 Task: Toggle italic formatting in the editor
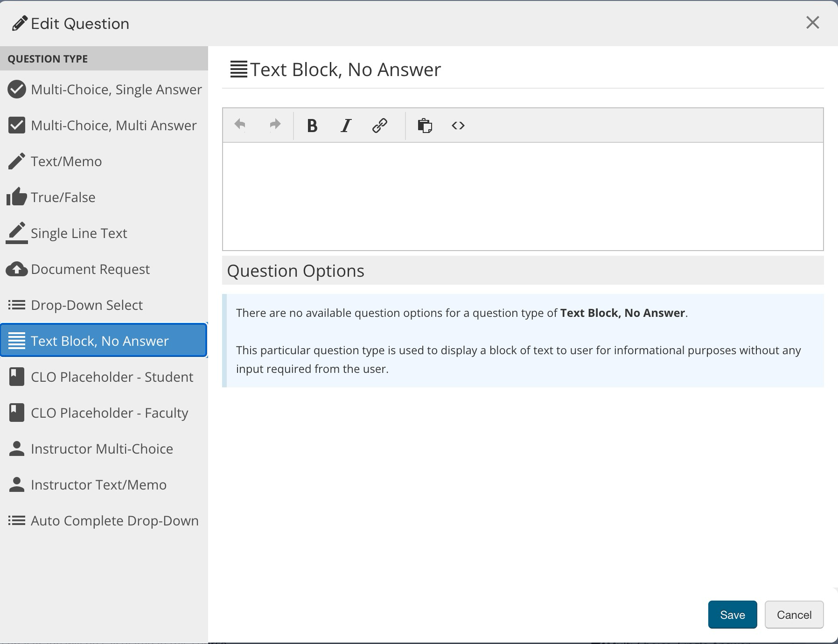(x=346, y=126)
